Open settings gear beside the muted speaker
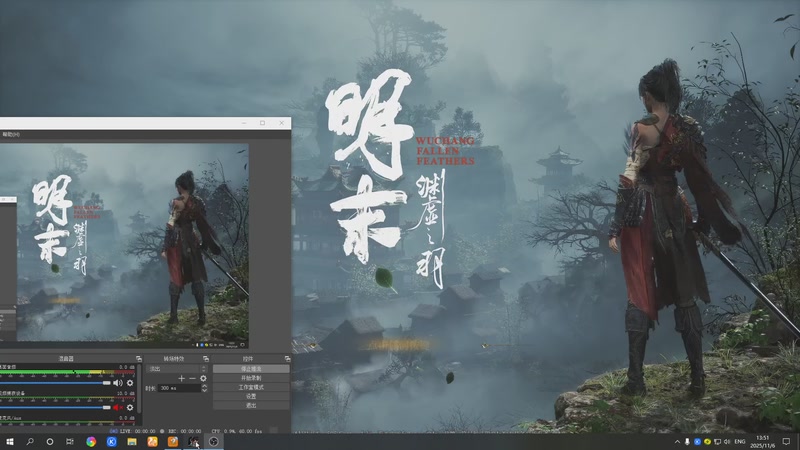800x450 pixels. point(130,407)
